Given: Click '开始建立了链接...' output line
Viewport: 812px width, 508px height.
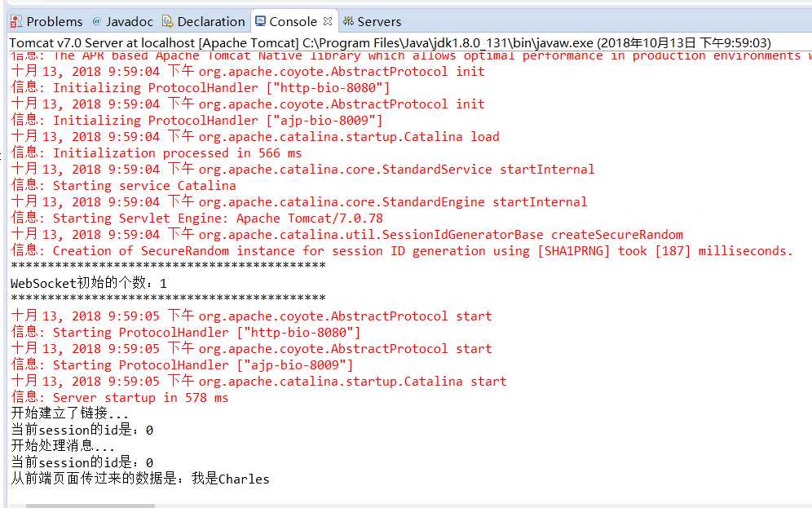Looking at the screenshot, I should pos(70,413).
